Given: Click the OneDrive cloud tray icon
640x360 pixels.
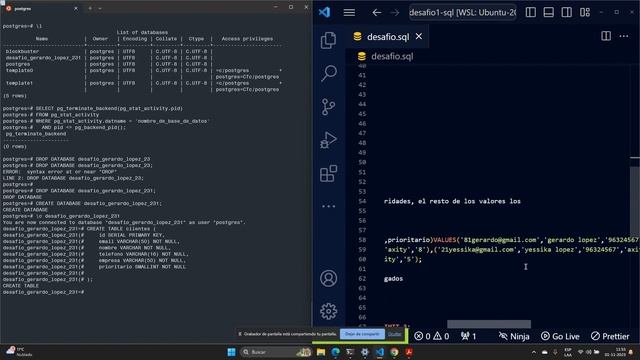Looking at the screenshot, I should tap(544, 352).
